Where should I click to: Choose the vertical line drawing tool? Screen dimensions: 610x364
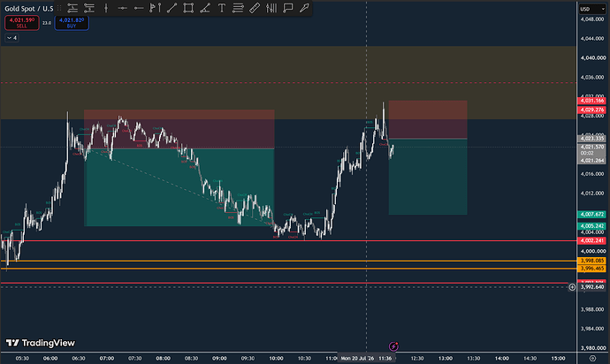click(x=106, y=8)
